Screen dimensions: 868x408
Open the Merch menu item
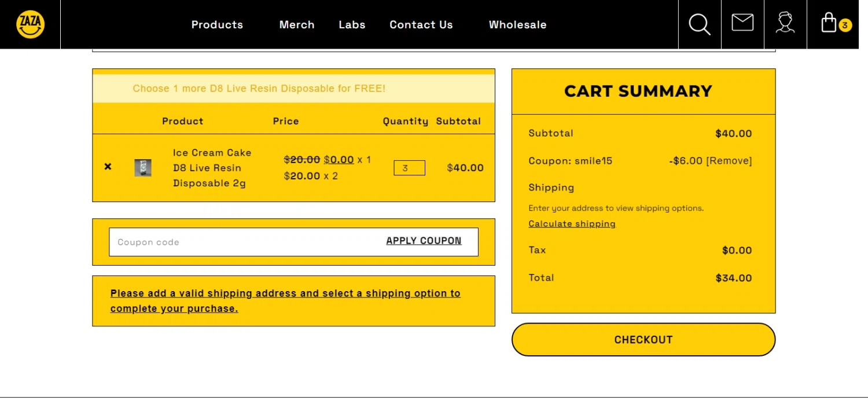pyautogui.click(x=297, y=25)
